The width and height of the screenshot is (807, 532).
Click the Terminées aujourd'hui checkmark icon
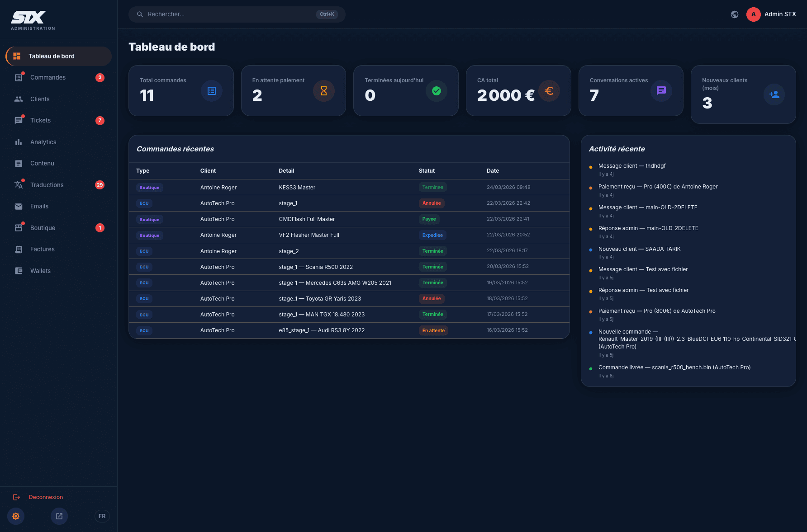click(x=437, y=91)
